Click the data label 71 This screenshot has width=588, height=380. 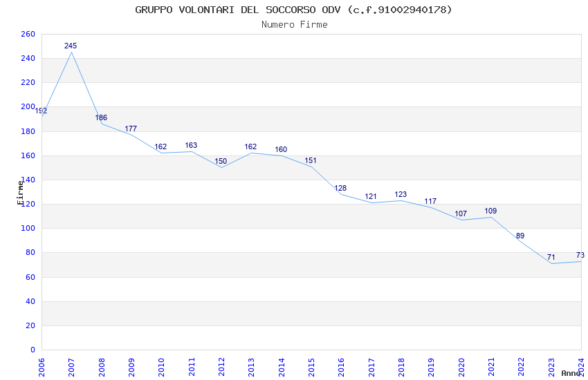click(551, 257)
